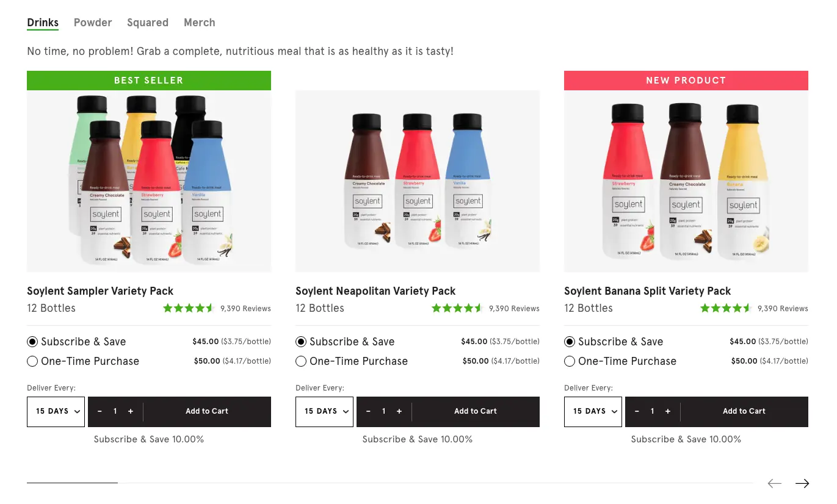Open the Soylent Sampler Variety Pack image
The height and width of the screenshot is (504, 837).
pyautogui.click(x=149, y=181)
